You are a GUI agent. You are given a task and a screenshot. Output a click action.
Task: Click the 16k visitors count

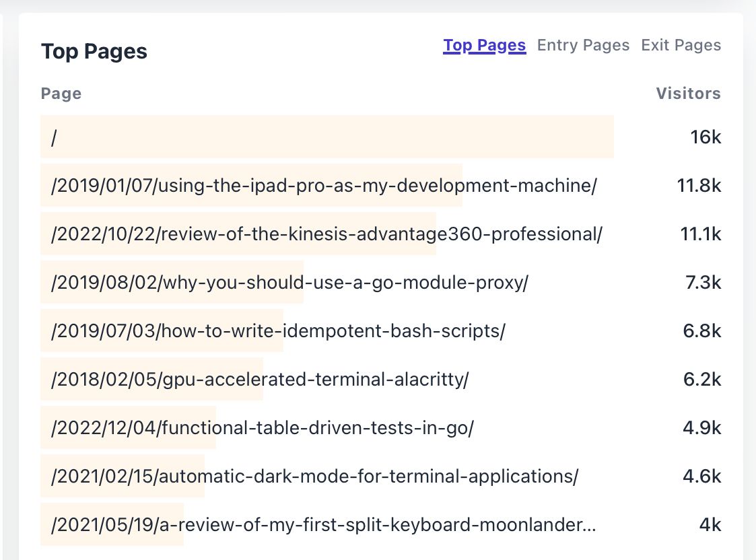click(x=706, y=137)
